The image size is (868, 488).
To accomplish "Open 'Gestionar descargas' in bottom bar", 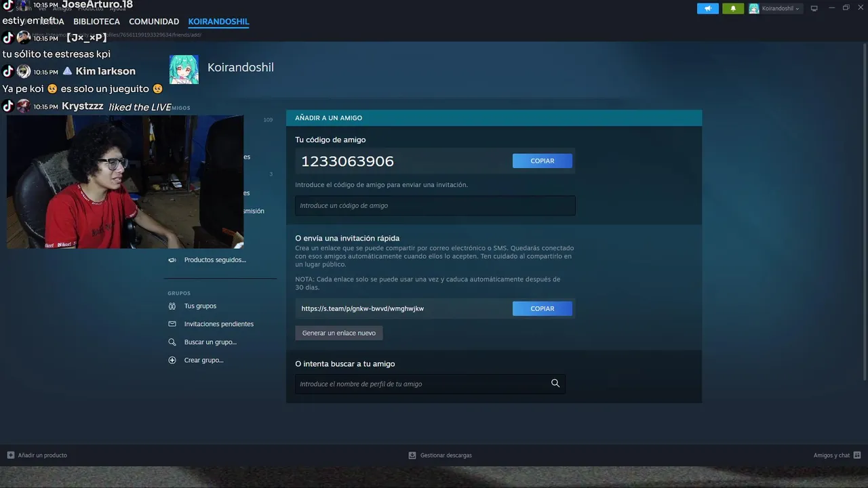I will 446,455.
